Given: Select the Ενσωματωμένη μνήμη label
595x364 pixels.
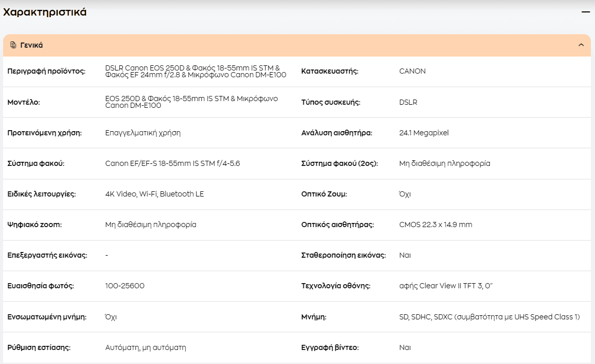Looking at the screenshot, I should click(47, 317).
